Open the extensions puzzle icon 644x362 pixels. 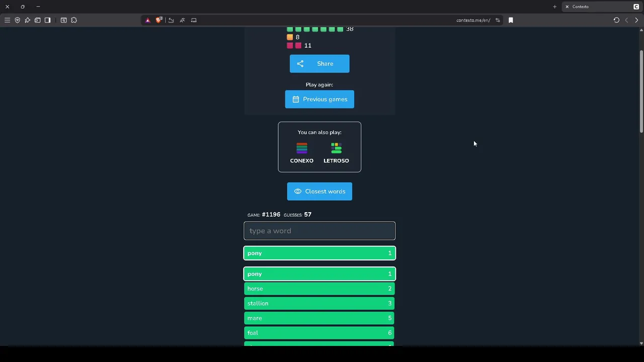(x=74, y=20)
